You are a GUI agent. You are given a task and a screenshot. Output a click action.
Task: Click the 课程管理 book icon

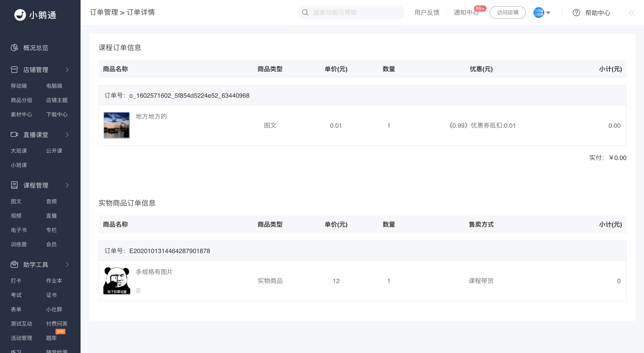[x=14, y=185]
